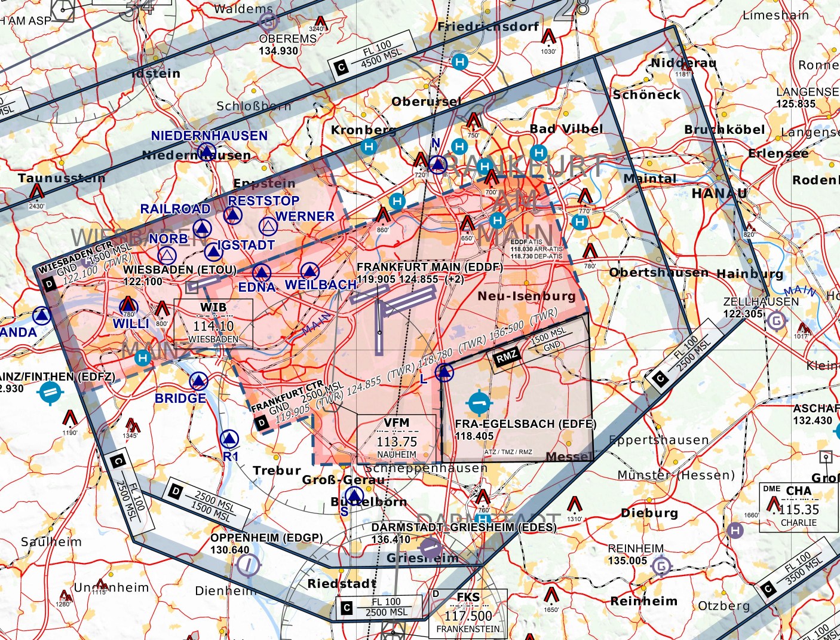
Task: Click the FRANKFURT CTR airspace label
Action: click(287, 397)
